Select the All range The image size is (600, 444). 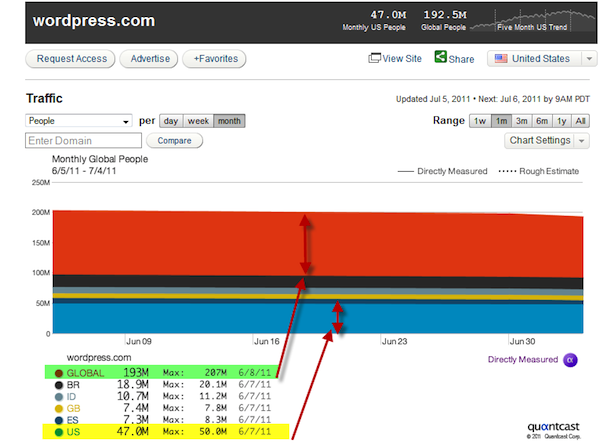click(x=580, y=121)
